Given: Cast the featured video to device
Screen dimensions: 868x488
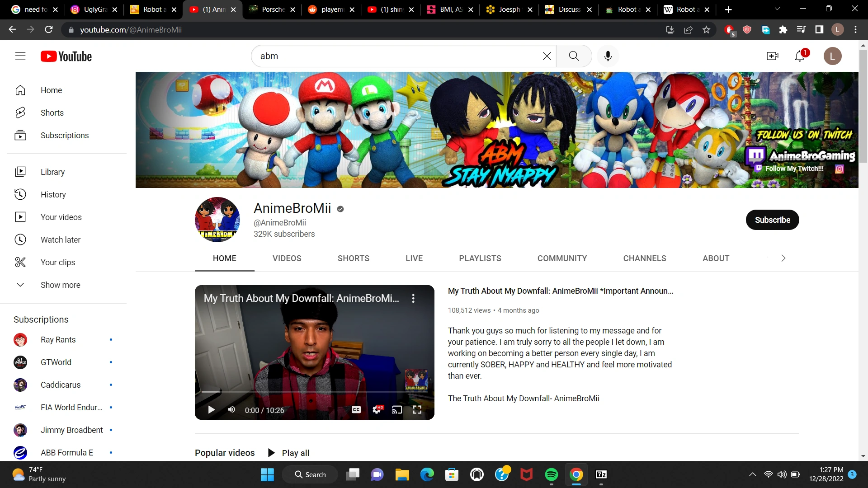Looking at the screenshot, I should point(397,410).
